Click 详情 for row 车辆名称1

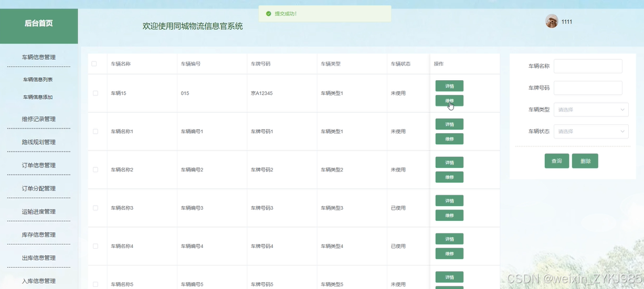[x=449, y=124]
